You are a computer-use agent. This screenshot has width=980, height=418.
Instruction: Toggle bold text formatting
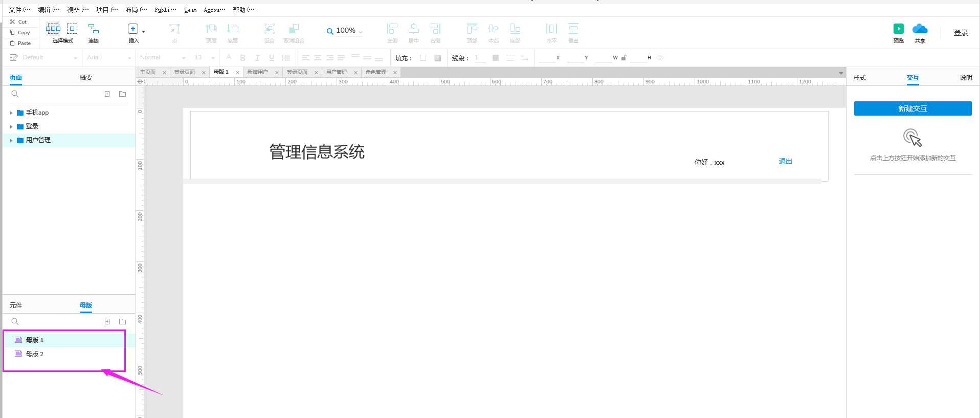click(243, 58)
